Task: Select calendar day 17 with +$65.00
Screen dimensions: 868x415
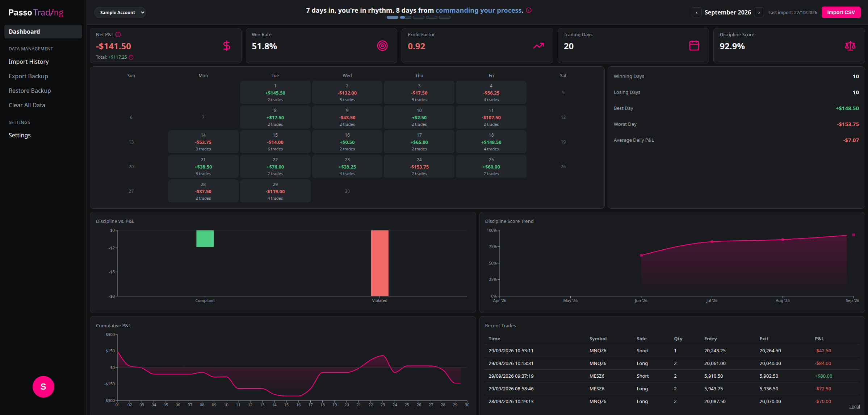Action: click(419, 142)
